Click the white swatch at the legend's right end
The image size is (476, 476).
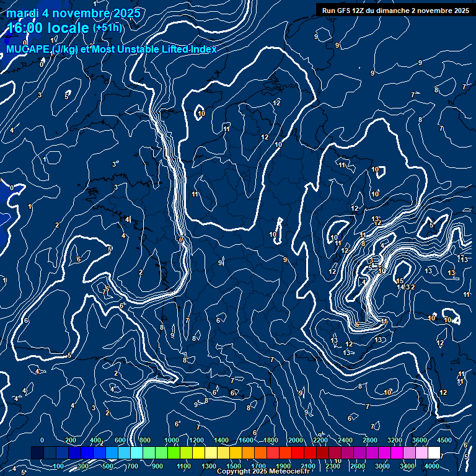434,452
